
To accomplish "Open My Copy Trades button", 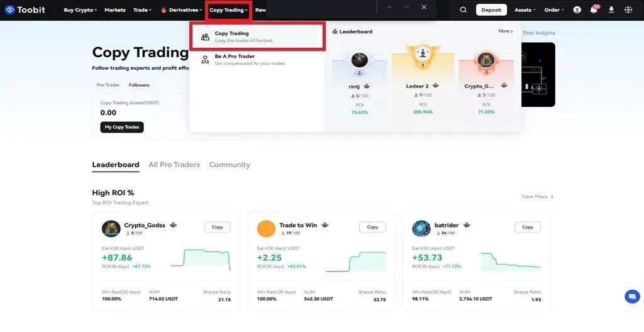I will 122,127.
